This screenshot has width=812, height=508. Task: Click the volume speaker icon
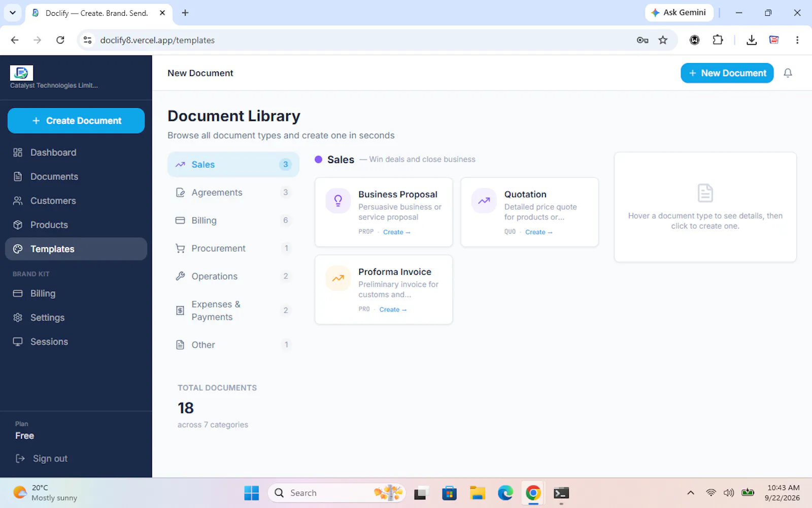[x=729, y=493]
